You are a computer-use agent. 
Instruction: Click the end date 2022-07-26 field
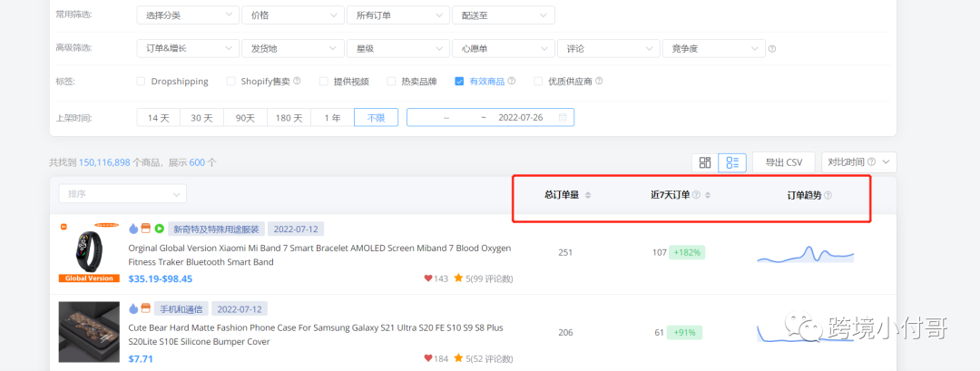point(520,117)
